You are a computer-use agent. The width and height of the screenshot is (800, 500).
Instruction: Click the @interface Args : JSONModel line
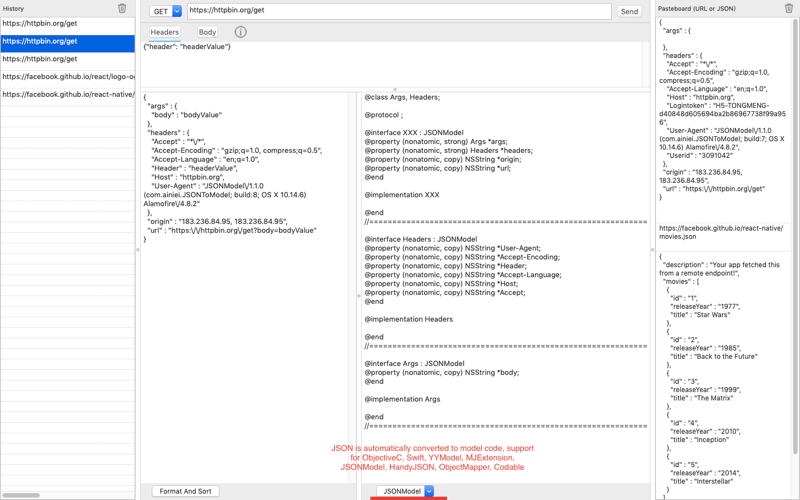click(x=414, y=364)
